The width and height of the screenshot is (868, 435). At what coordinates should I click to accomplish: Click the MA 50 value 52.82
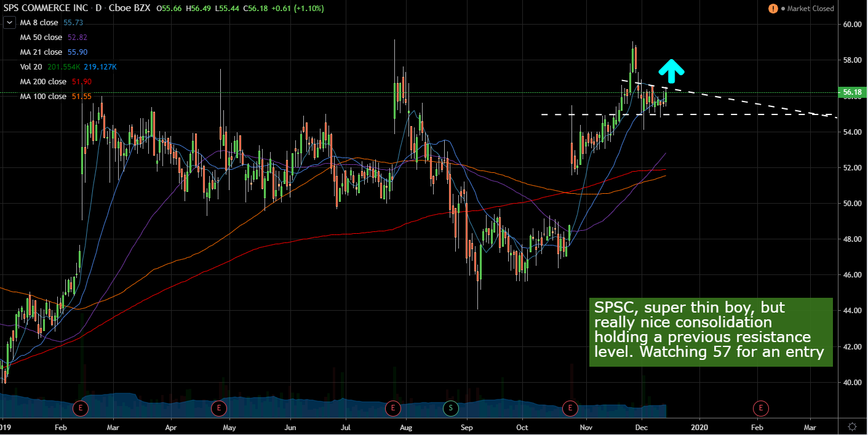point(77,37)
